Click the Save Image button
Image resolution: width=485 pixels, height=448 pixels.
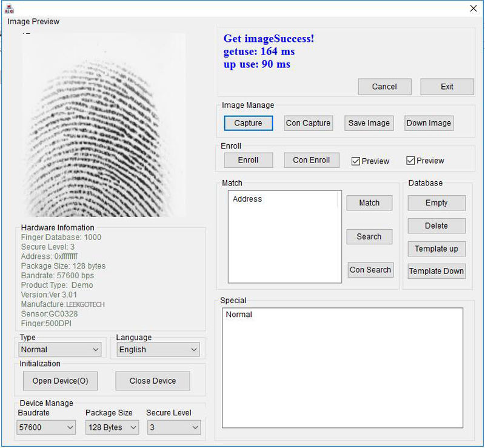(369, 123)
